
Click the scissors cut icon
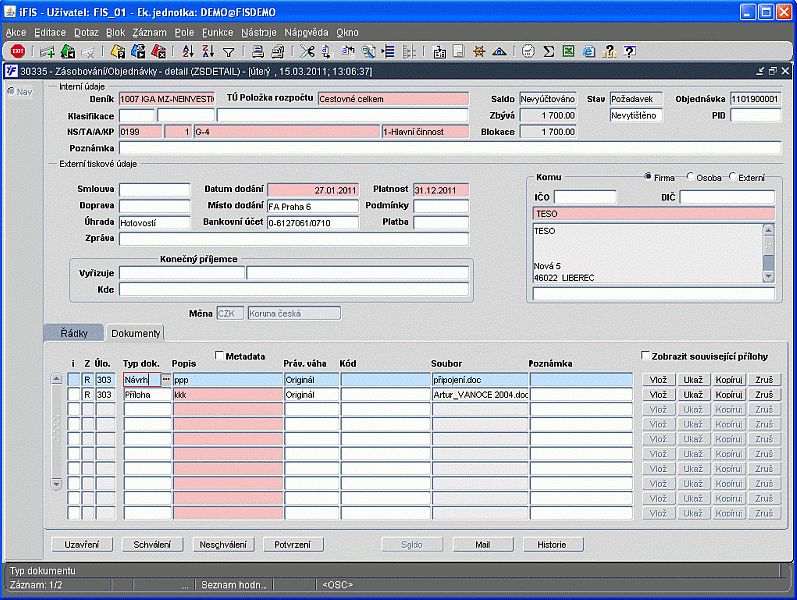point(307,51)
